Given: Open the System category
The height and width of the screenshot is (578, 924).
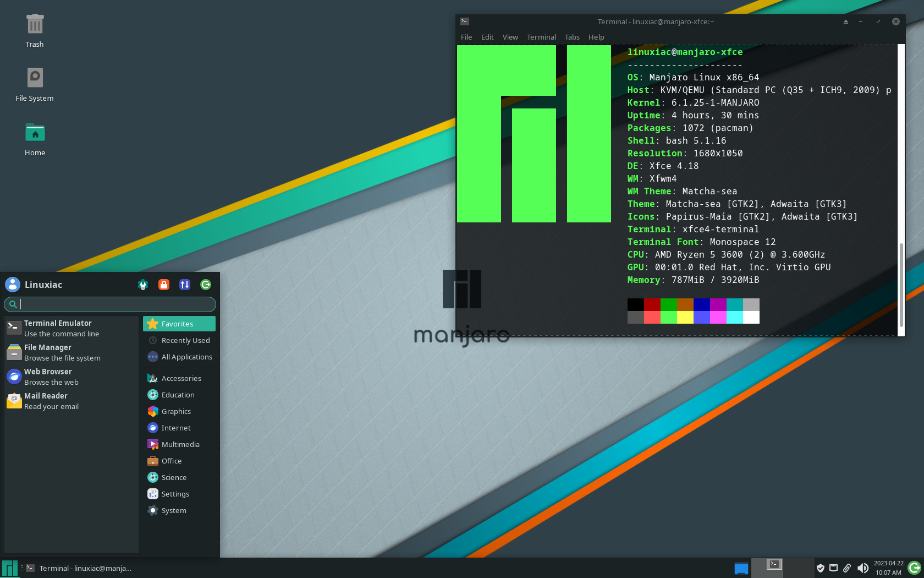Looking at the screenshot, I should coord(179,510).
